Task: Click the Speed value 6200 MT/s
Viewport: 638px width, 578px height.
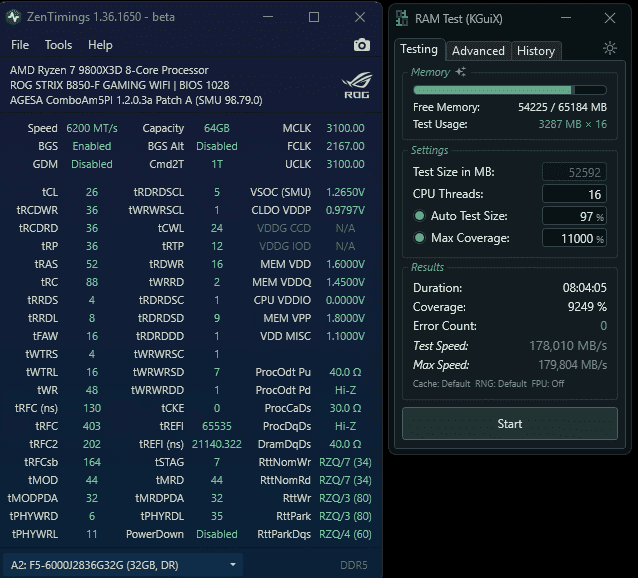Action: pos(92,128)
